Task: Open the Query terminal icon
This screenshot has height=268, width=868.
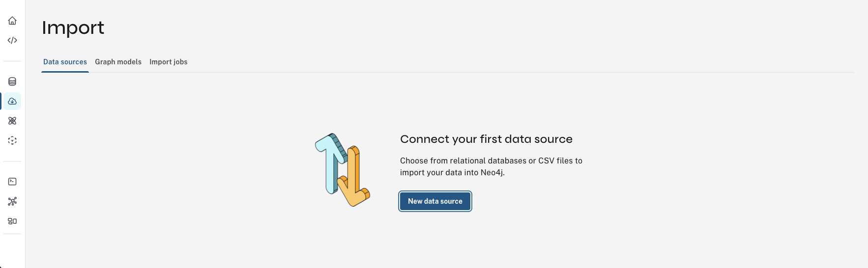Action: 12,182
